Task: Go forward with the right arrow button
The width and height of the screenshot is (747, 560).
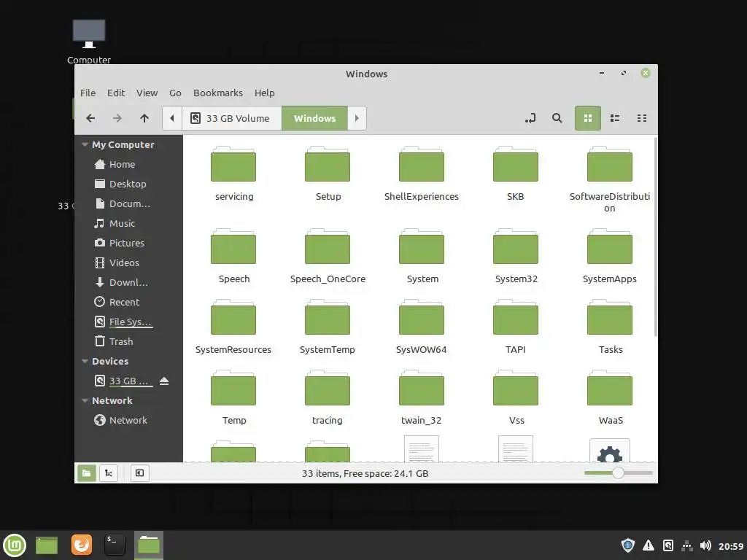Action: [x=117, y=118]
